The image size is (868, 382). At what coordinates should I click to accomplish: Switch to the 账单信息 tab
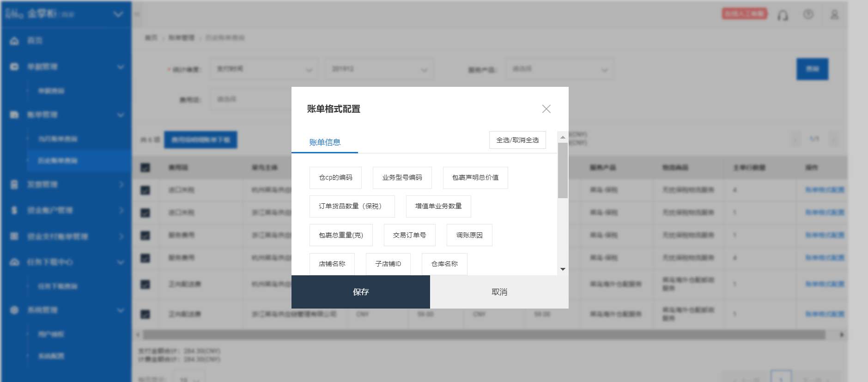pos(325,142)
